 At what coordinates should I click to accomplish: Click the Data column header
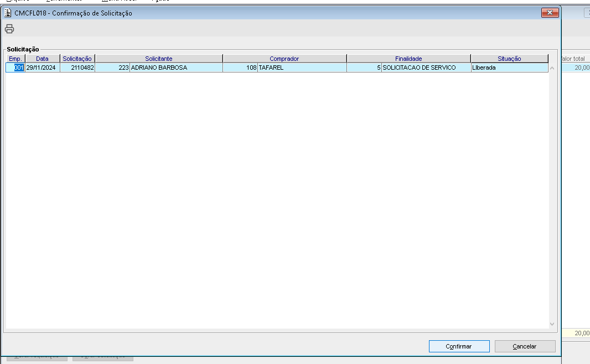pos(43,59)
